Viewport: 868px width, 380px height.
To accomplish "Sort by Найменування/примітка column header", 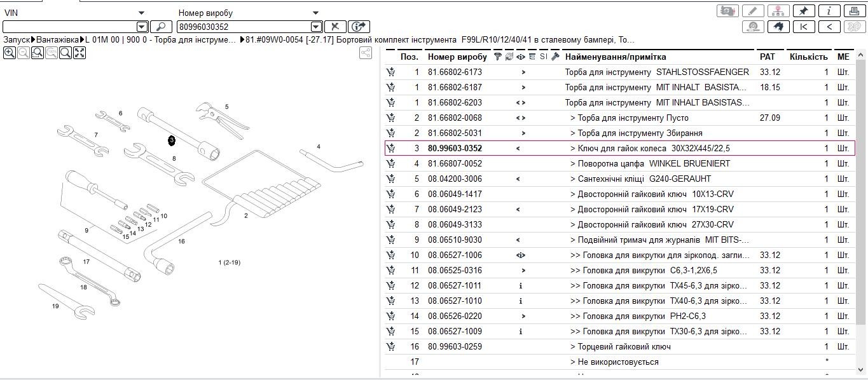I will coord(616,57).
